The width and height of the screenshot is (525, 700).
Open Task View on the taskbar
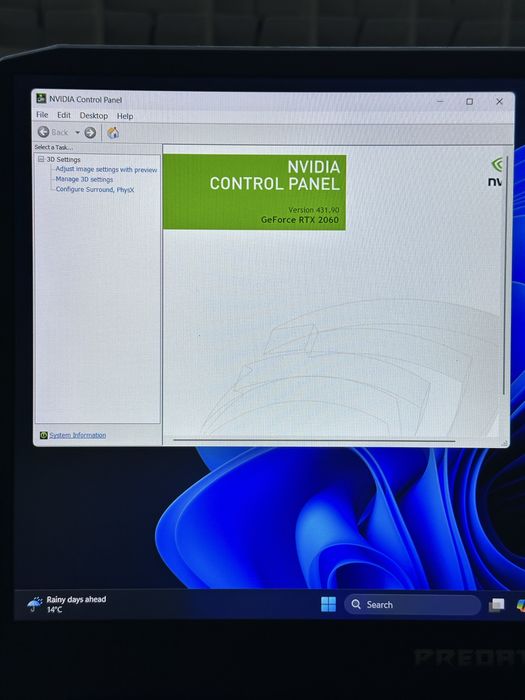[496, 605]
